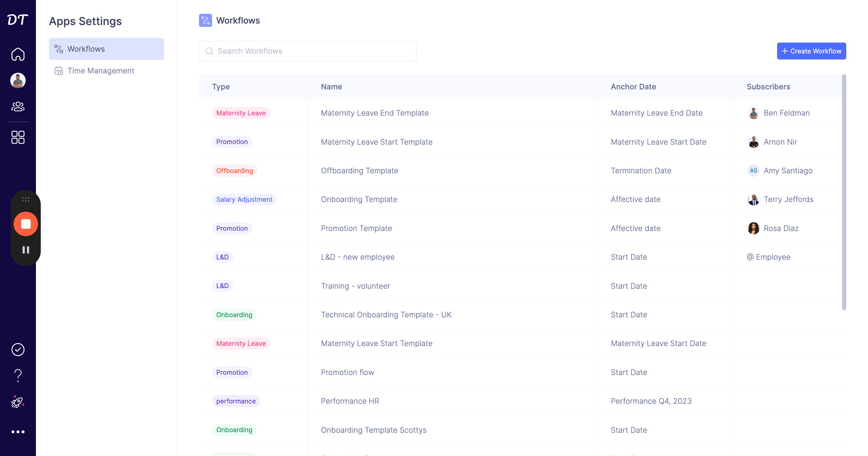Click the DT logo in sidebar

coord(18,20)
